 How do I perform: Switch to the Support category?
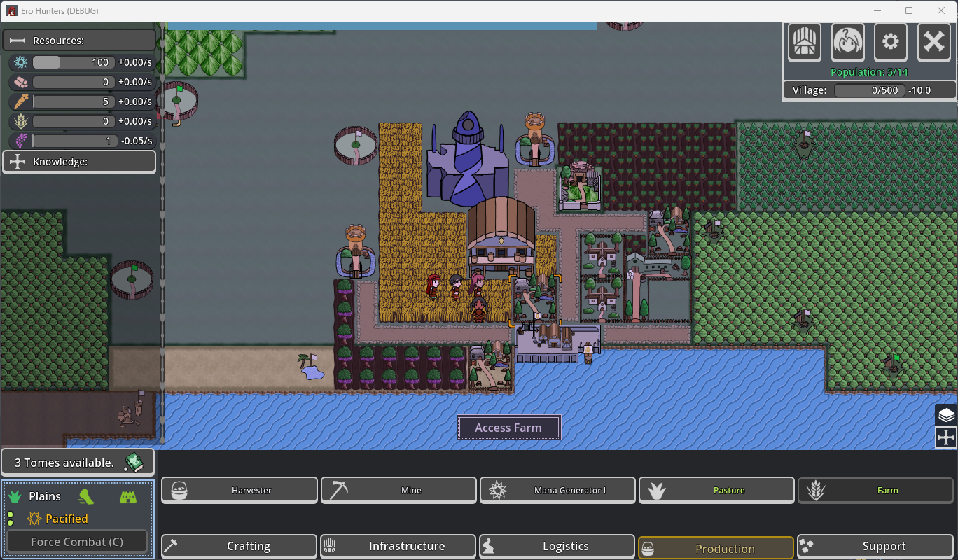click(x=875, y=546)
